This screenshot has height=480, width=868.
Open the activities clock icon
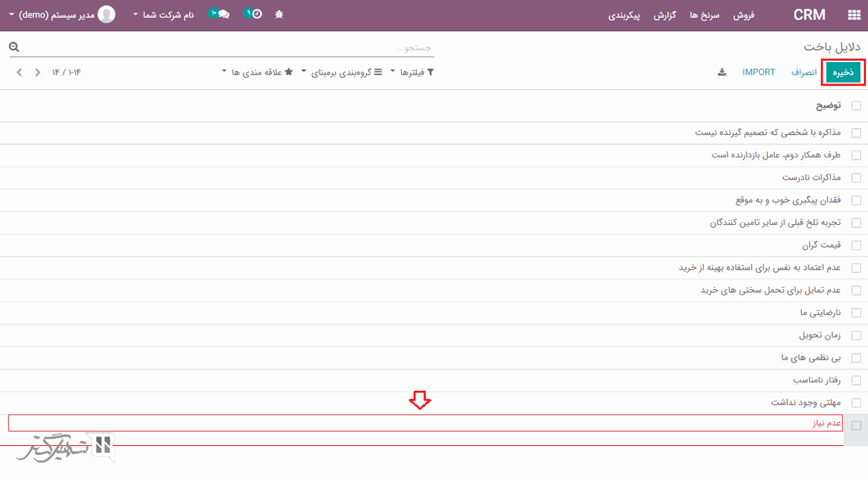coord(253,14)
